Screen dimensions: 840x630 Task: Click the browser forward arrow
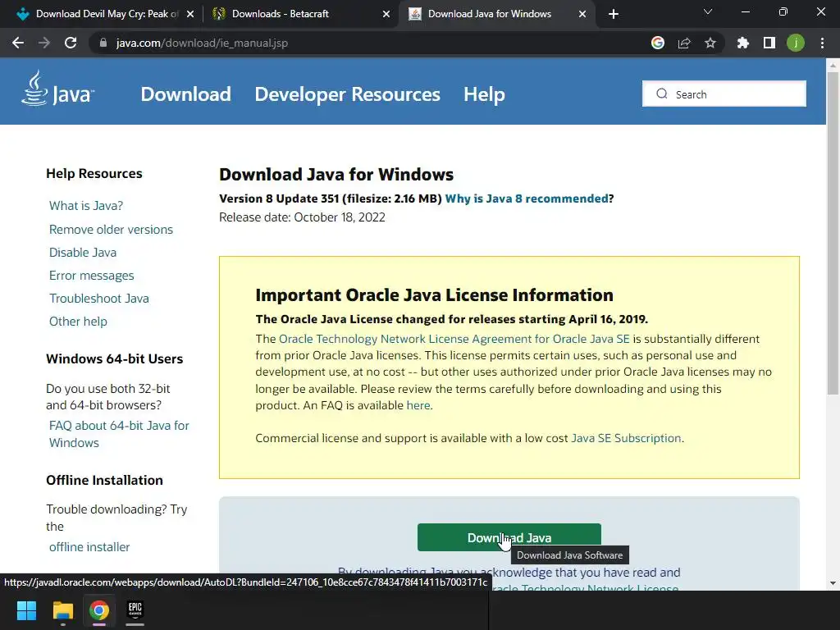tap(44, 43)
